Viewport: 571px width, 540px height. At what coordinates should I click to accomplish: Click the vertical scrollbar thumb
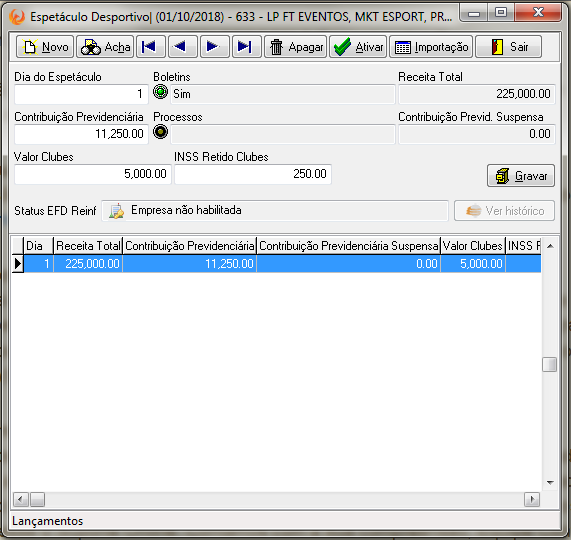click(x=550, y=364)
